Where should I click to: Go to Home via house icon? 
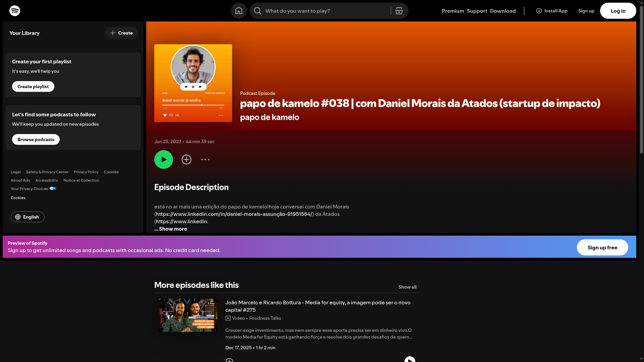pyautogui.click(x=239, y=11)
